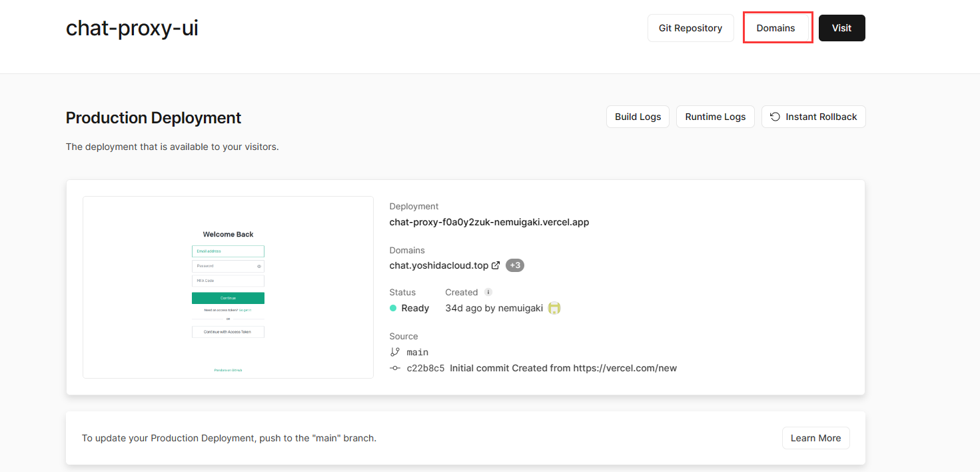Click the commit icon before c22b8c5
Viewport: 980px width, 472px height.
(x=395, y=368)
